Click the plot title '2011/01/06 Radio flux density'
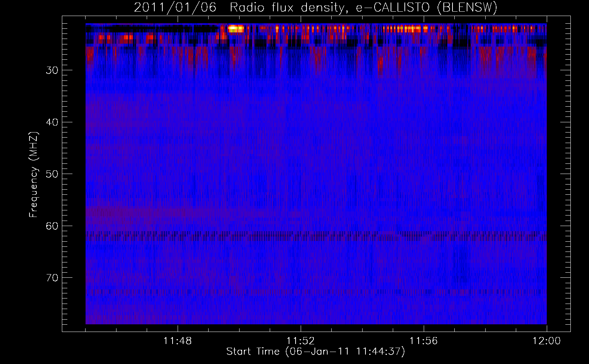 [x=316, y=7]
